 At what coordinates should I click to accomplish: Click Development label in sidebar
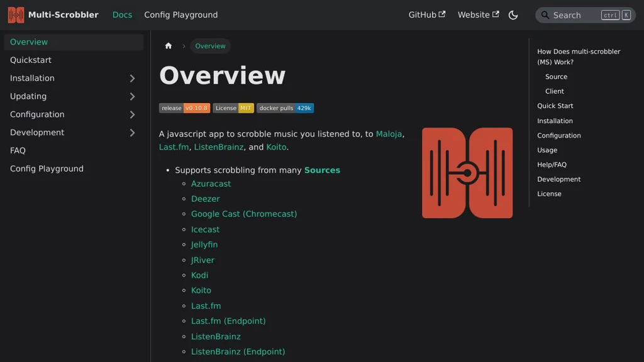pos(37,132)
